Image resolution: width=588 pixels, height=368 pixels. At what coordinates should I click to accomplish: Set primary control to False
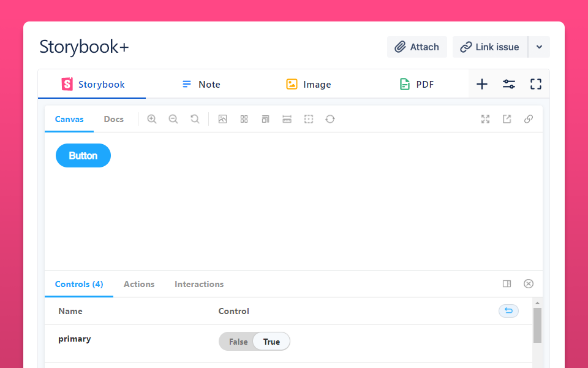(238, 342)
